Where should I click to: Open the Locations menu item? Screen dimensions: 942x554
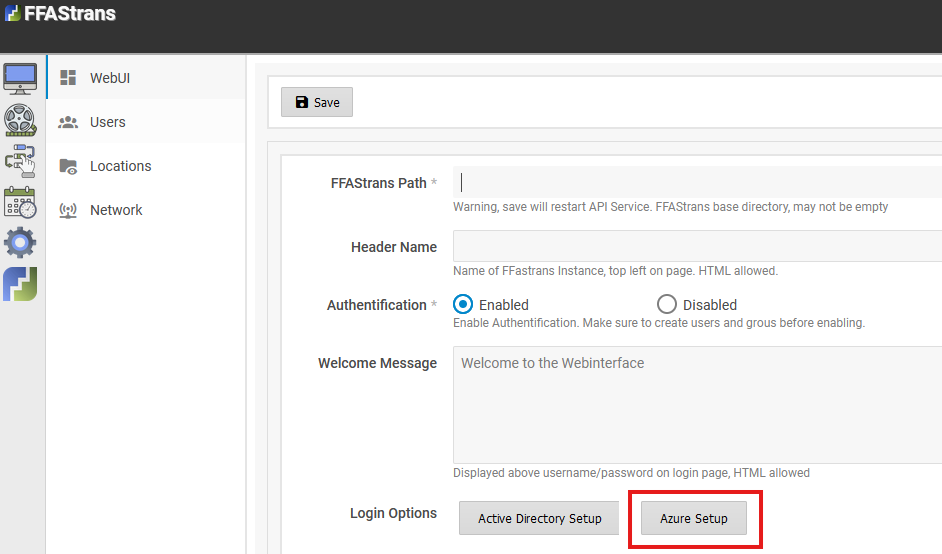(147, 166)
